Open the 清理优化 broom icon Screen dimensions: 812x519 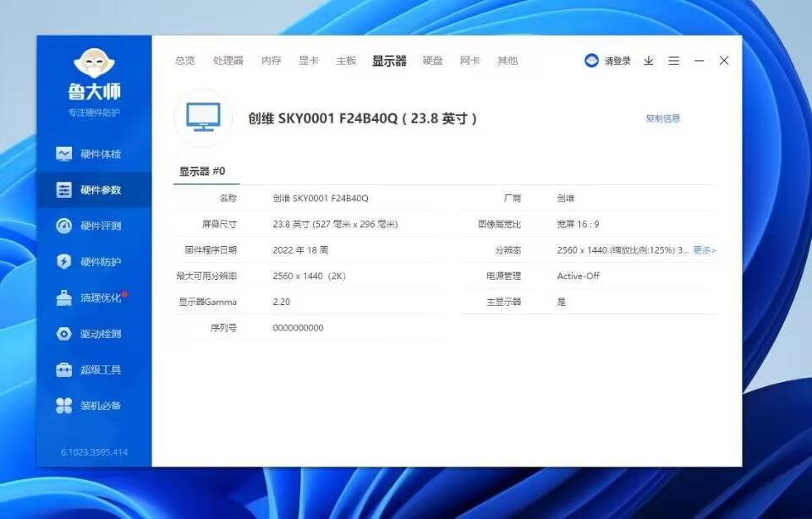(x=63, y=298)
